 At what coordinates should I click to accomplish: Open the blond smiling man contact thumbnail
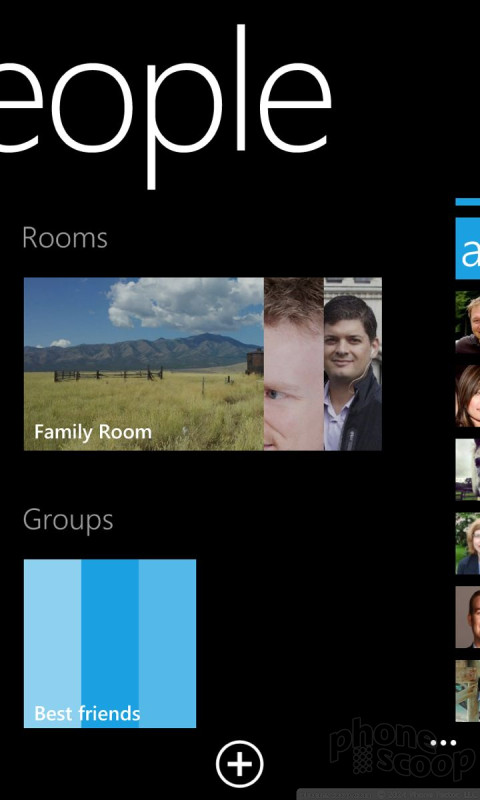(468, 322)
